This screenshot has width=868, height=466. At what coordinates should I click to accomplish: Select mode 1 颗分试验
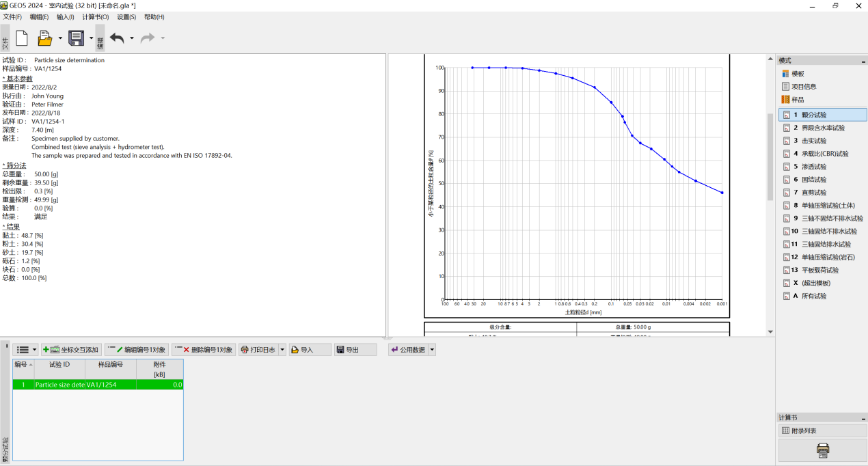823,115
